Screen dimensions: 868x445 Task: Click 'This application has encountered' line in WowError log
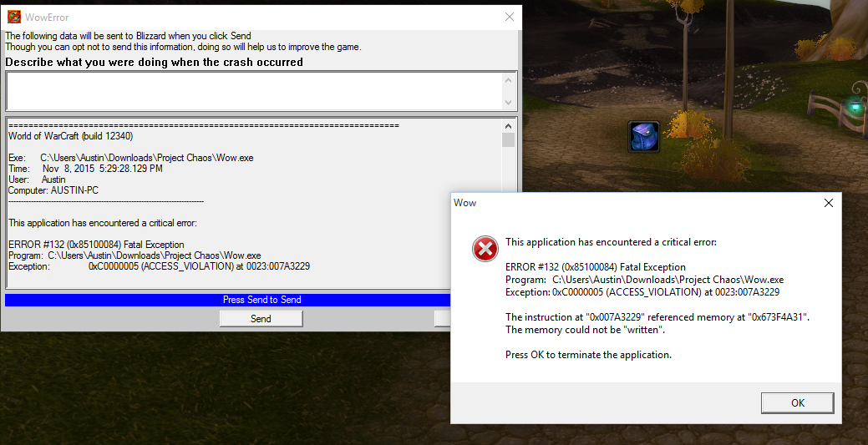tap(103, 223)
